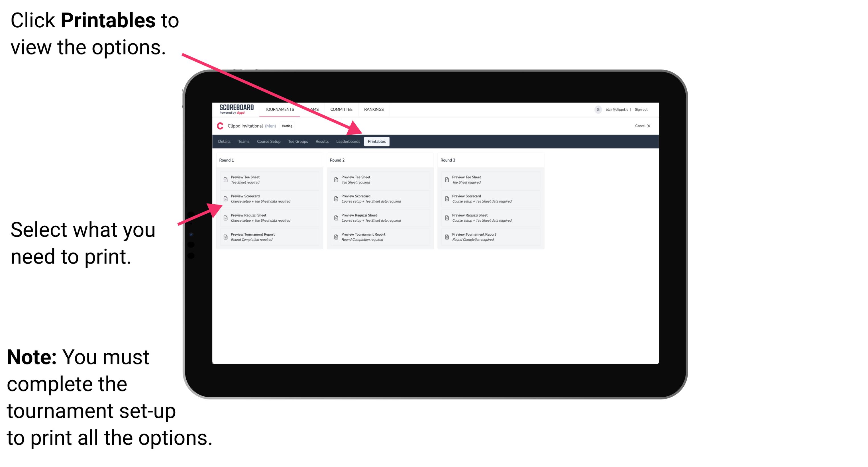Click the Details tab
The image size is (868, 467).
(x=225, y=142)
